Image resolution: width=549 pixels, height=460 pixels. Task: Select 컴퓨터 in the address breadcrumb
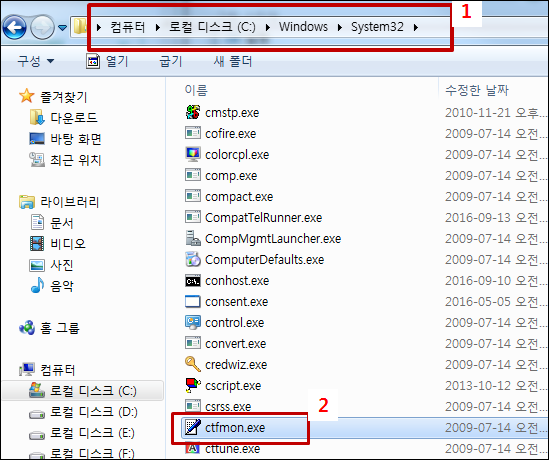coord(127,27)
